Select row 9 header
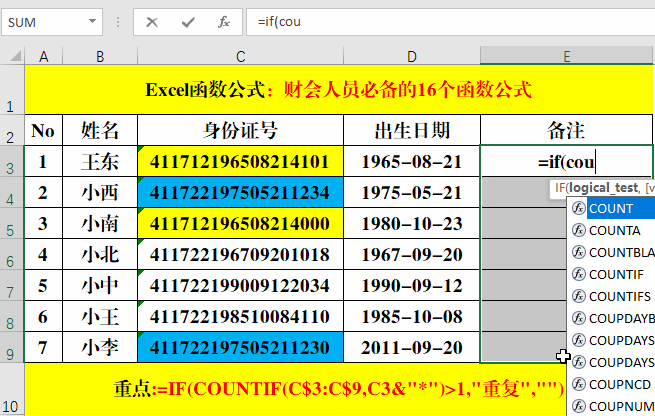The width and height of the screenshot is (655, 416). click(x=12, y=347)
